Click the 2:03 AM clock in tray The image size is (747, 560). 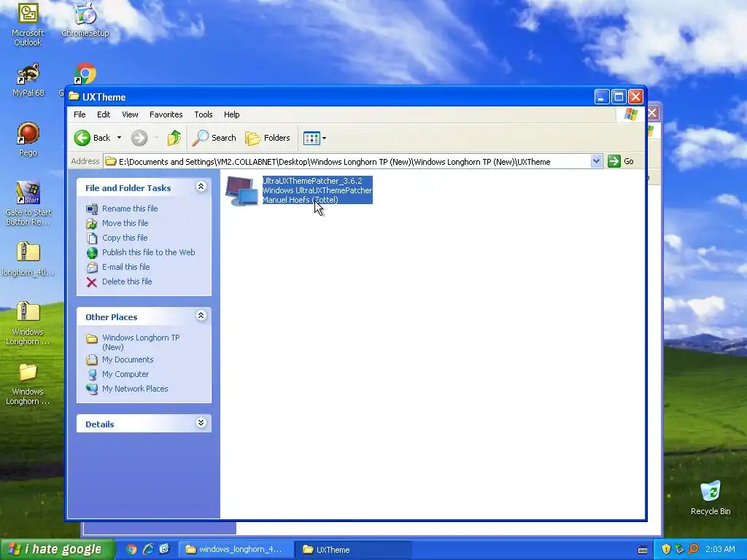720,550
